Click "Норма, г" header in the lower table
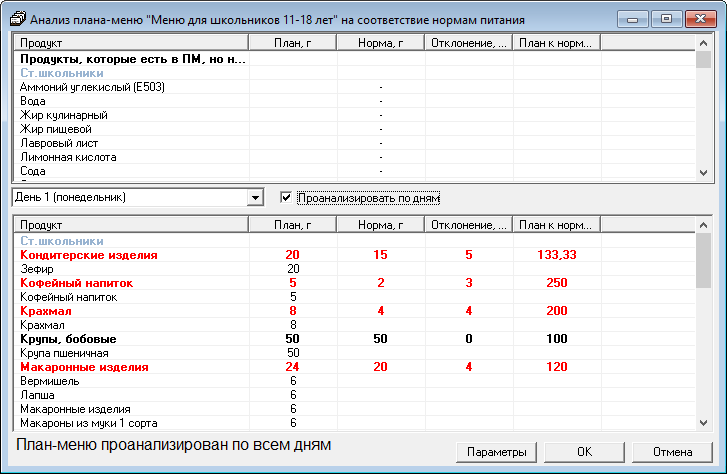This screenshot has height=474, width=727. point(380,225)
